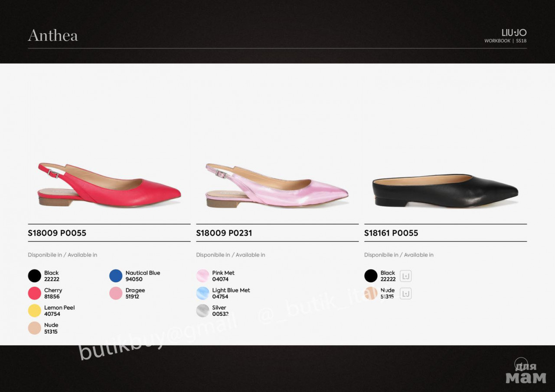Choose the Nude swatch under S18009 P0055
Screen dimensions: 555x392
click(x=34, y=328)
